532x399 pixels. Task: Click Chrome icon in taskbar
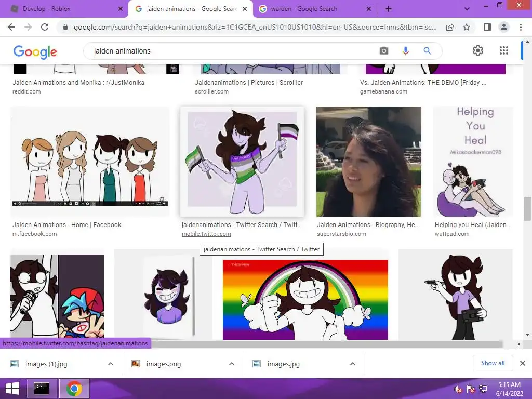74,389
